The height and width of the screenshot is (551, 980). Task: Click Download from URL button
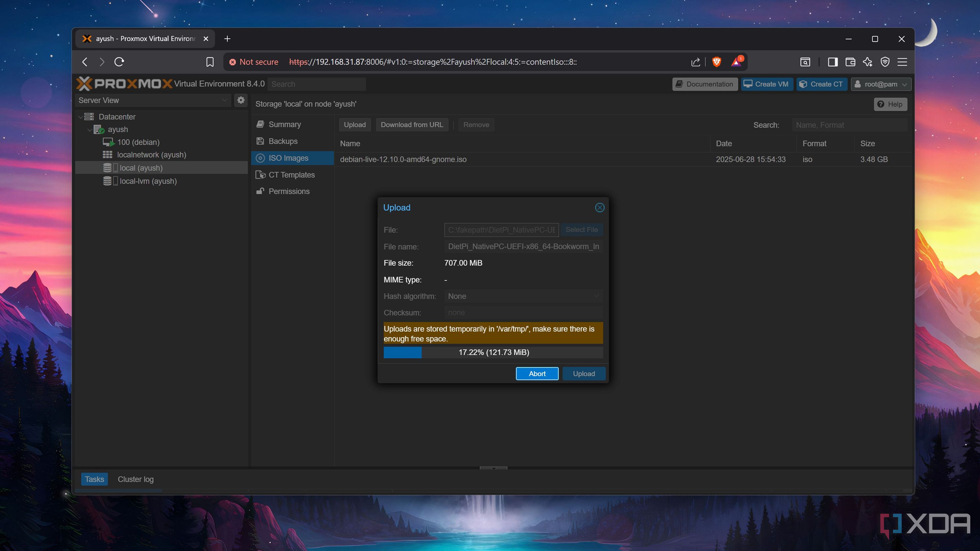412,125
